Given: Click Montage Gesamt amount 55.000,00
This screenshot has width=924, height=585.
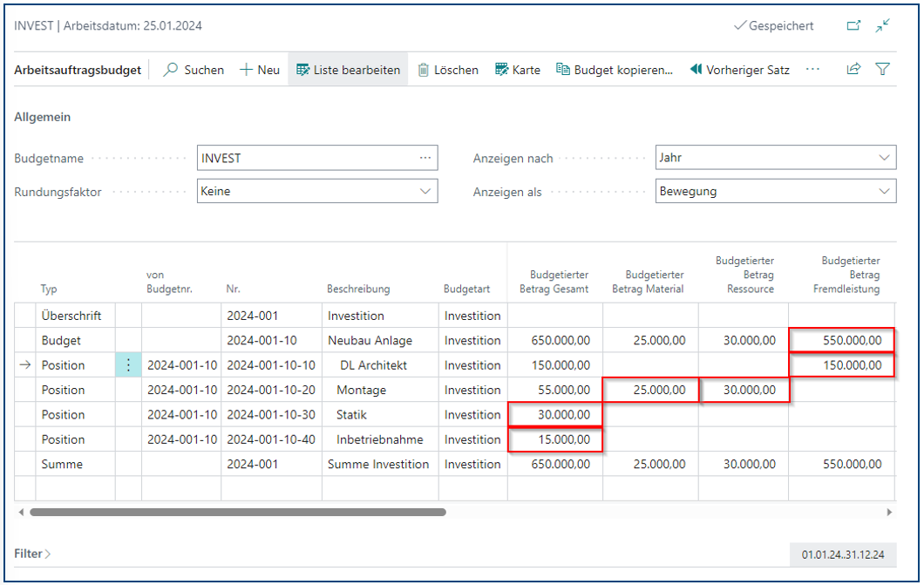Looking at the screenshot, I should [x=555, y=390].
